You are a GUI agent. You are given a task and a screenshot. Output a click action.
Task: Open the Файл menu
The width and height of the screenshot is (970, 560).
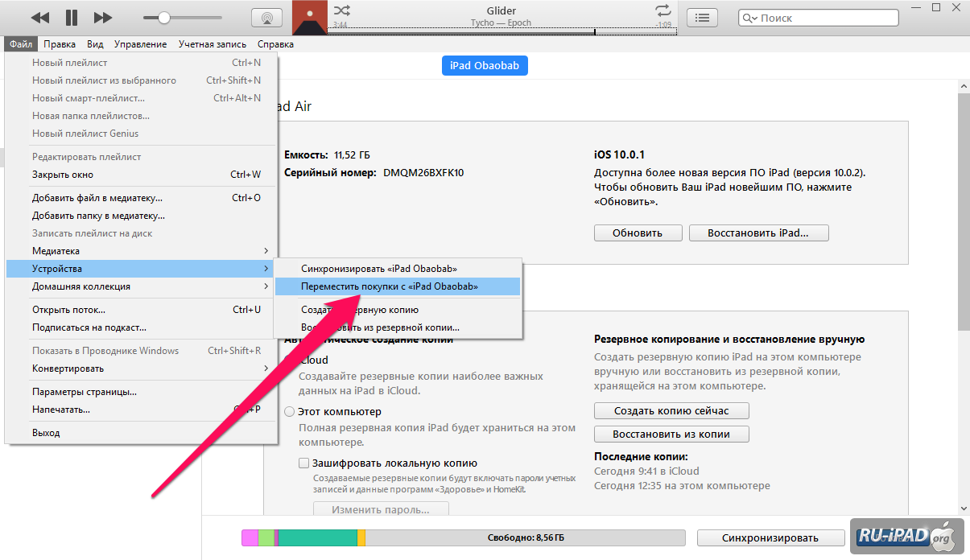click(21, 44)
